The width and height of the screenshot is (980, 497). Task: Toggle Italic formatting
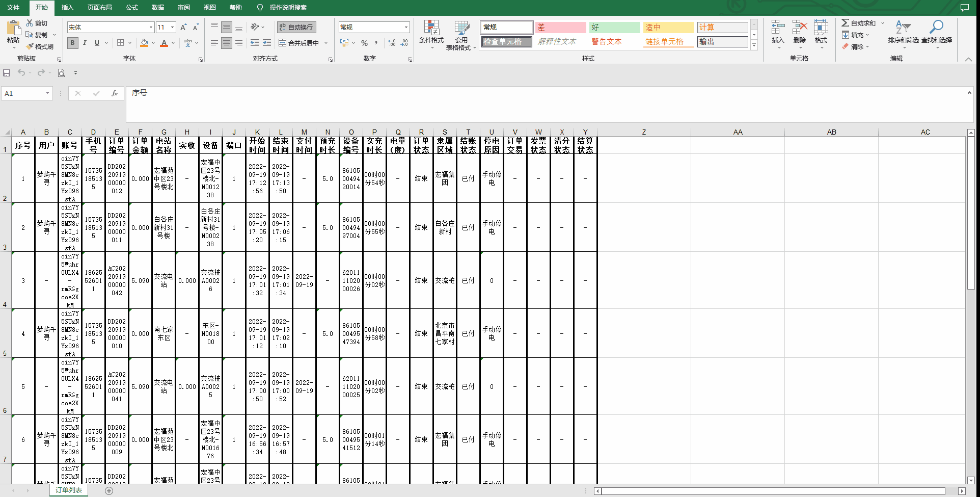tap(85, 43)
